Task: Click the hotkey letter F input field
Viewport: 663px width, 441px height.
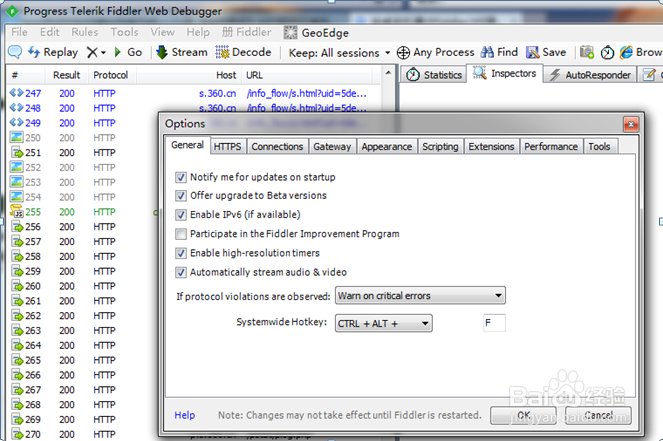Action: [494, 323]
